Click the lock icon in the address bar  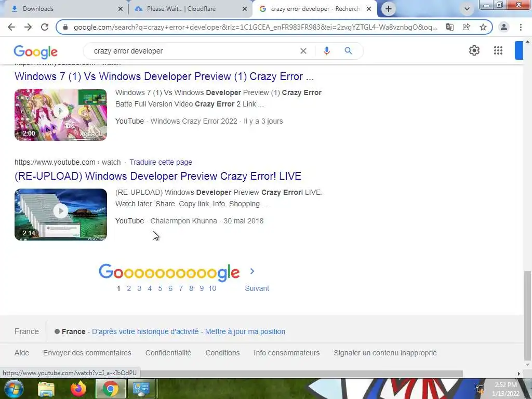(65, 27)
